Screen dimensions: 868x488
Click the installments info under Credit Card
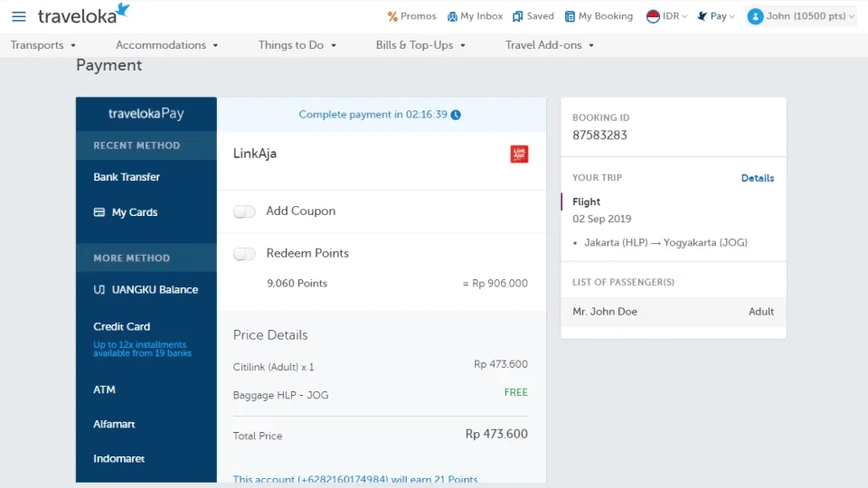tap(142, 349)
